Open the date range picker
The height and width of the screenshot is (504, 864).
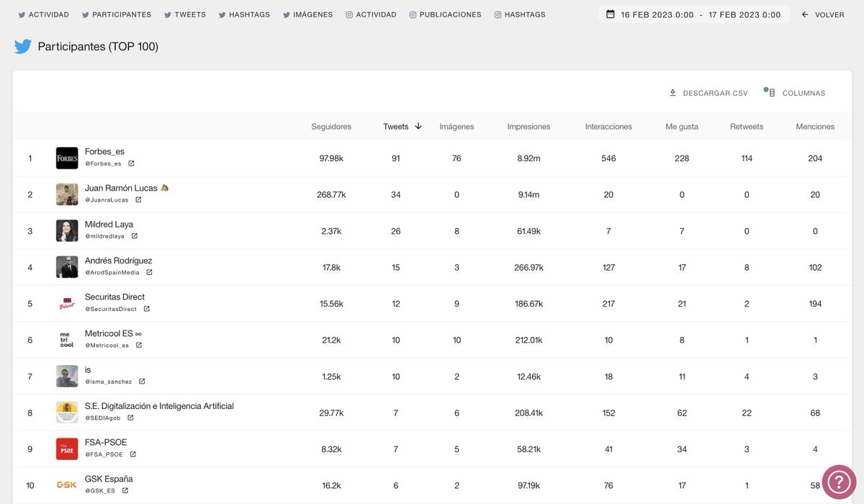tap(693, 14)
